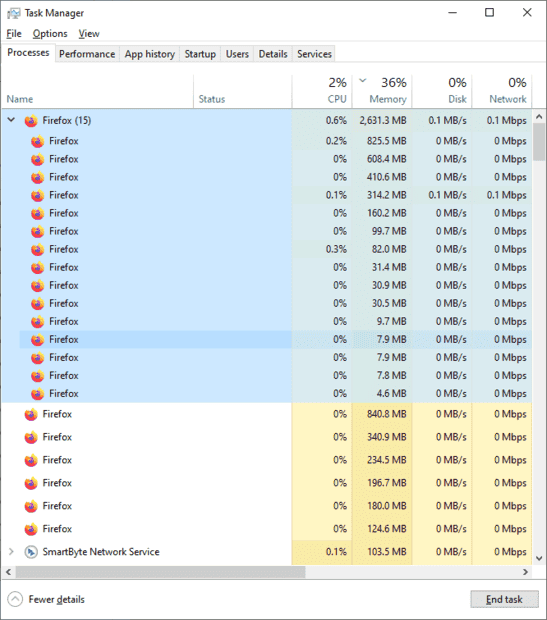Sort by the CPU column header
547x620 pixels.
(322, 91)
